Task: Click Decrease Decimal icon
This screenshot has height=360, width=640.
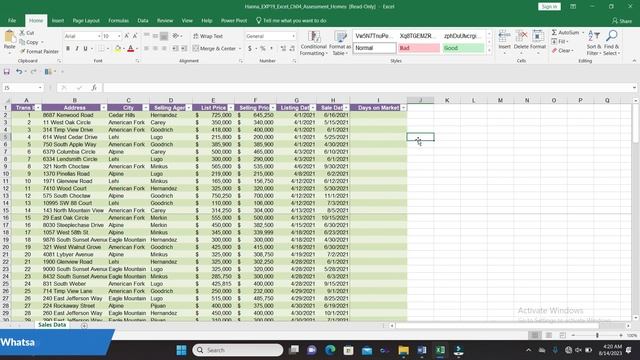Action: 292,49
